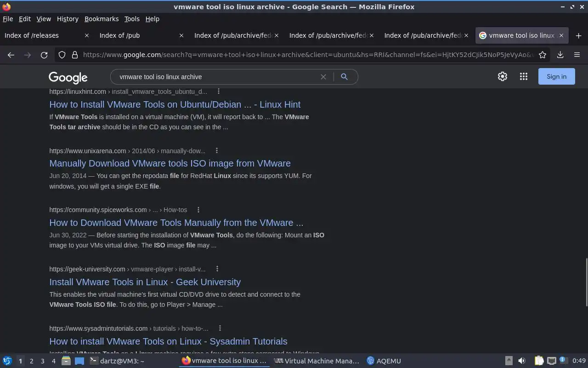Open the clipboard manager tray icon
The width and height of the screenshot is (588, 368).
coord(539,361)
